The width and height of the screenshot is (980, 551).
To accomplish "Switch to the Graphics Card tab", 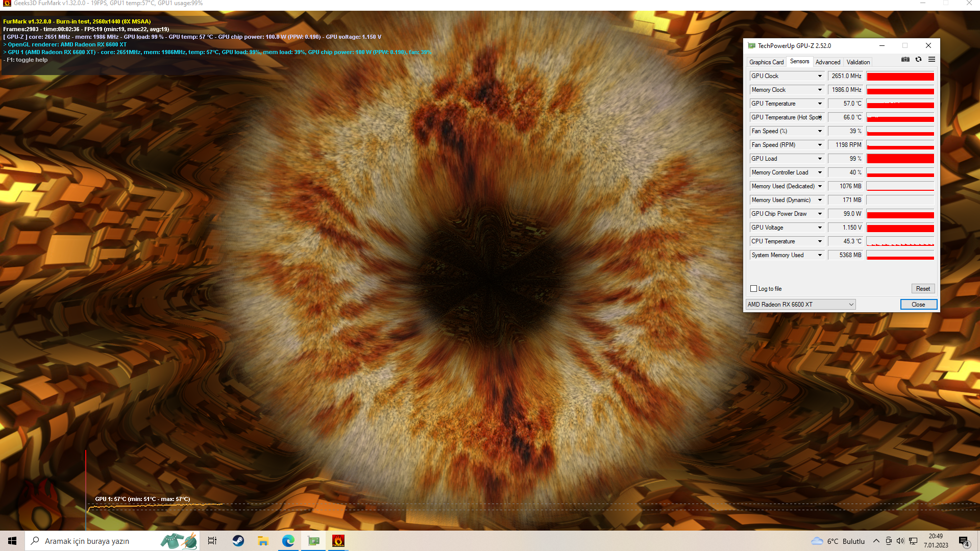I will tap(766, 62).
